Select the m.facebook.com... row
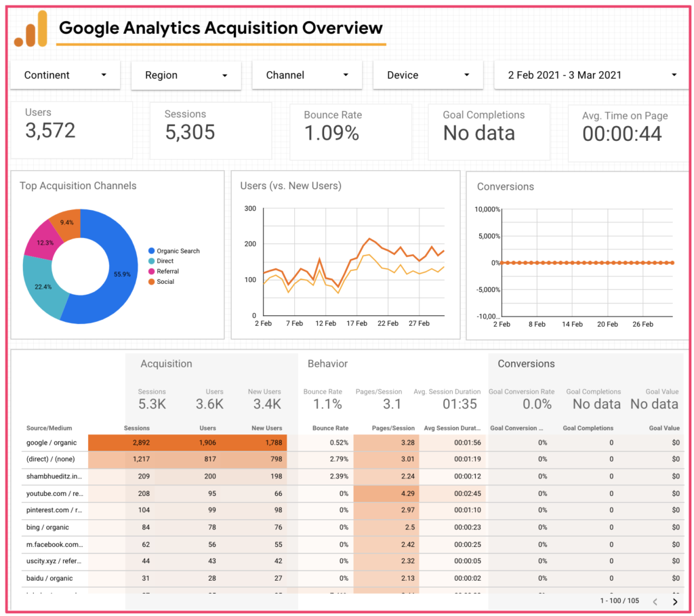Viewport: 694px width, 616px height. [352, 544]
